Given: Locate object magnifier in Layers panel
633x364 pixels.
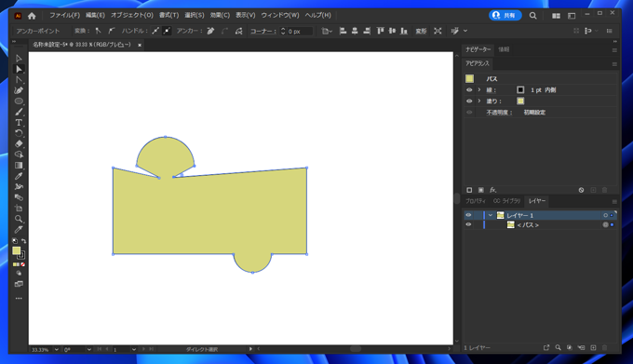Looking at the screenshot, I should 558,347.
